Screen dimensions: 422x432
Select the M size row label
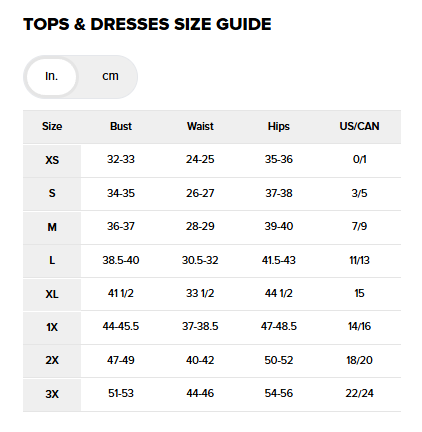pos(52,228)
